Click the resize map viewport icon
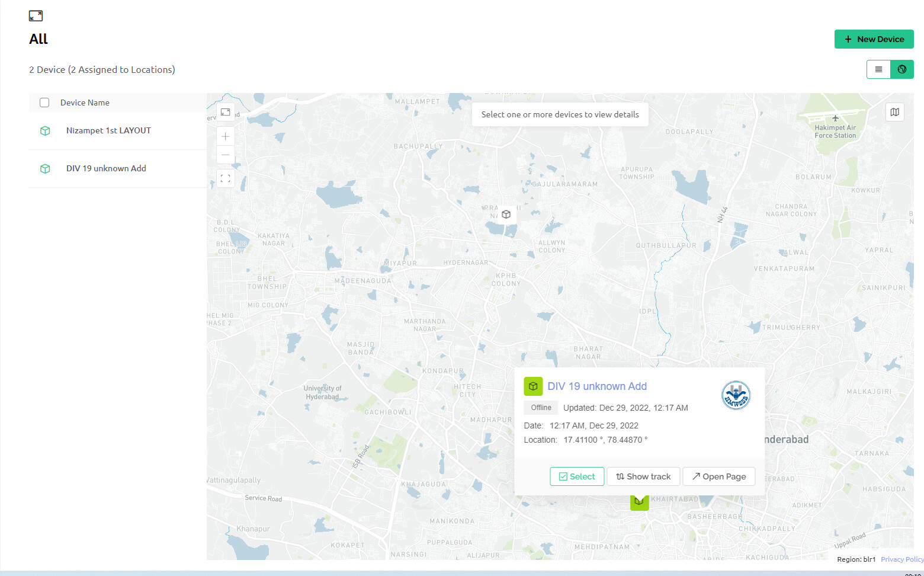Image resolution: width=924 pixels, height=576 pixels. pos(225,112)
